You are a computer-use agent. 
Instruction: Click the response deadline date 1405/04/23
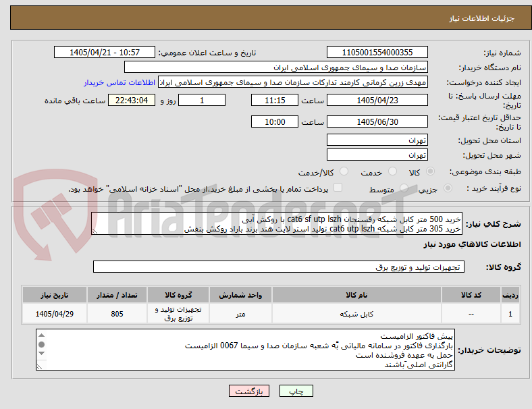[x=377, y=101]
